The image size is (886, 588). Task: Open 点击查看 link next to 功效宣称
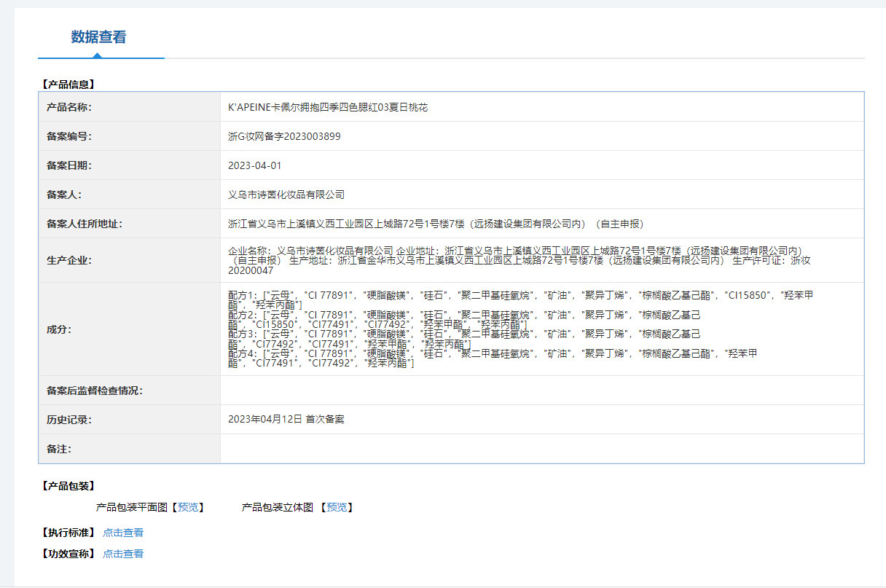tap(123, 554)
